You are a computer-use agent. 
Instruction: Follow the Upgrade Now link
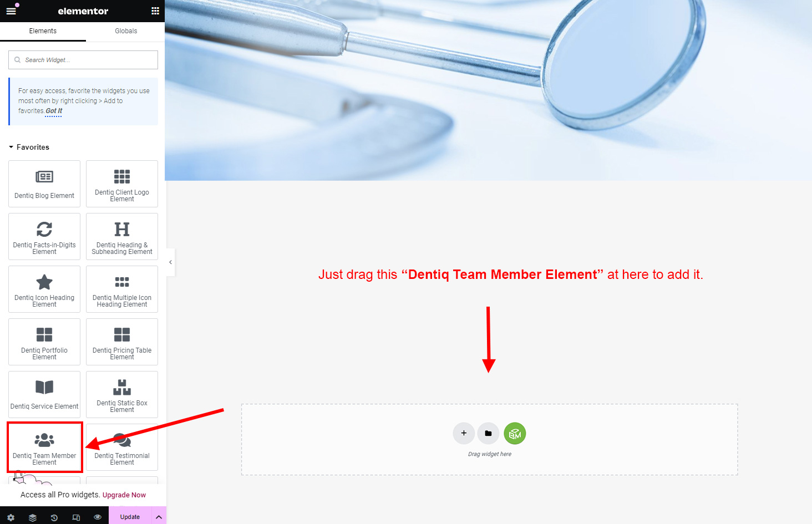(124, 495)
